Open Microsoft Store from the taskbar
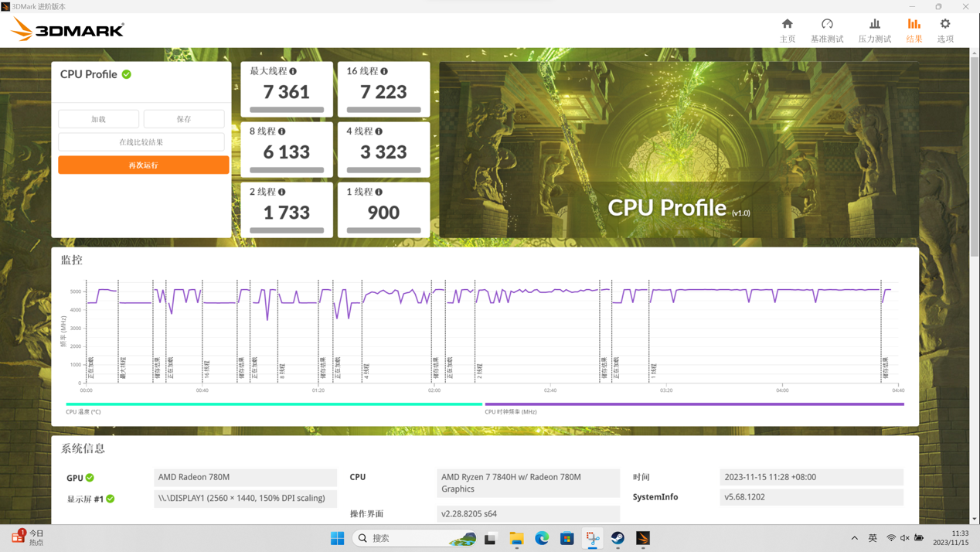Viewport: 980px width, 552px height. (567, 538)
